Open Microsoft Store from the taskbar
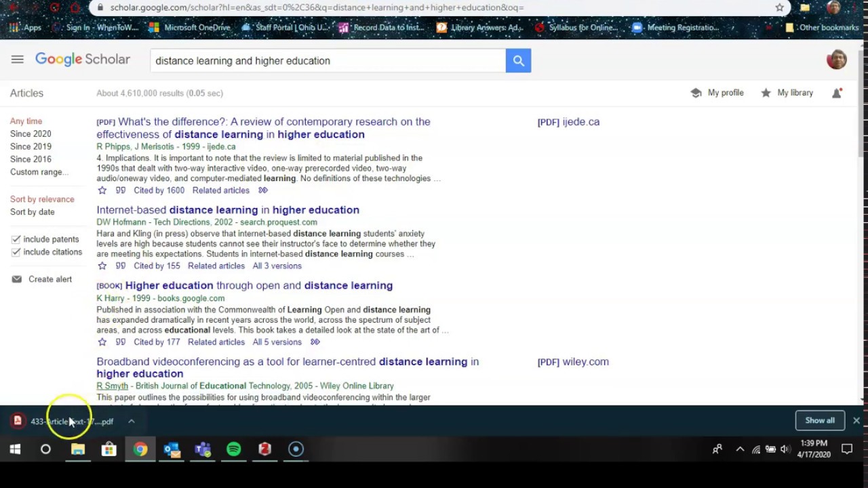Viewport: 868px width, 488px height. [x=108, y=449]
